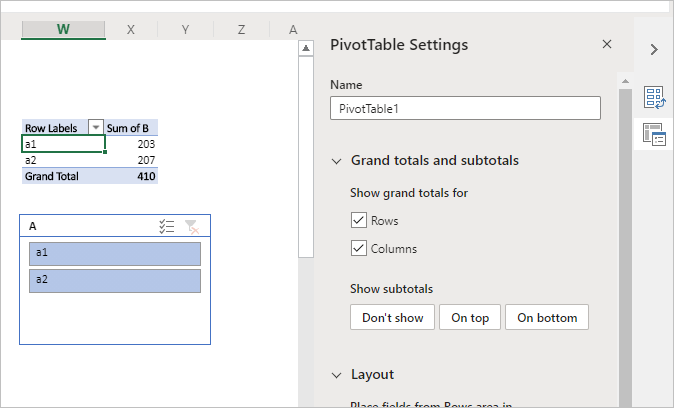Image resolution: width=674 pixels, height=408 pixels.
Task: Close the PivotTable Settings panel
Action: 607,45
